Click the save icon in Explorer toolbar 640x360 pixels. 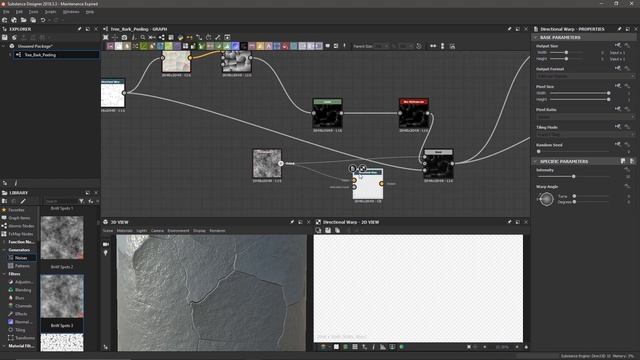pyautogui.click(x=4, y=37)
